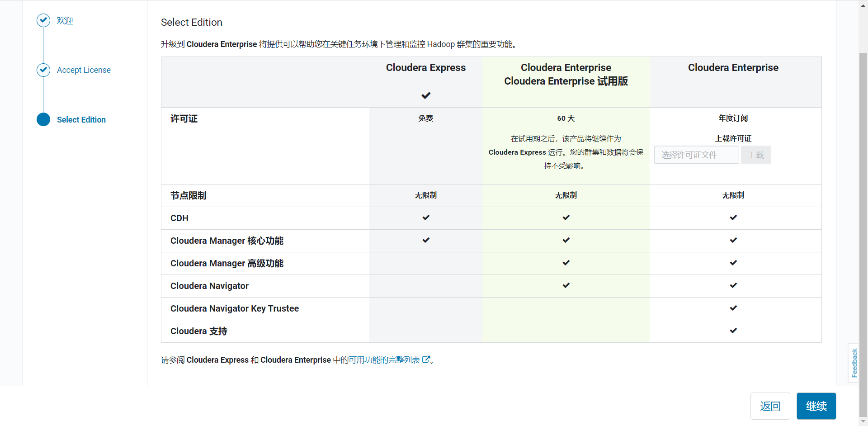Screen dimensions: 868x426
Task: Click Cloudera Manager 核心功能 checkmark under trial
Action: pos(566,240)
